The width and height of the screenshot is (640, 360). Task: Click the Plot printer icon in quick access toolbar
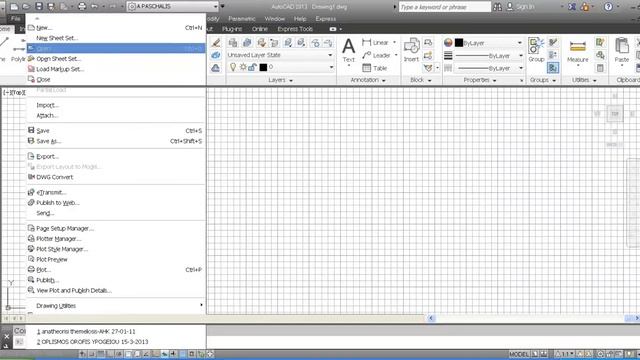click(x=82, y=6)
